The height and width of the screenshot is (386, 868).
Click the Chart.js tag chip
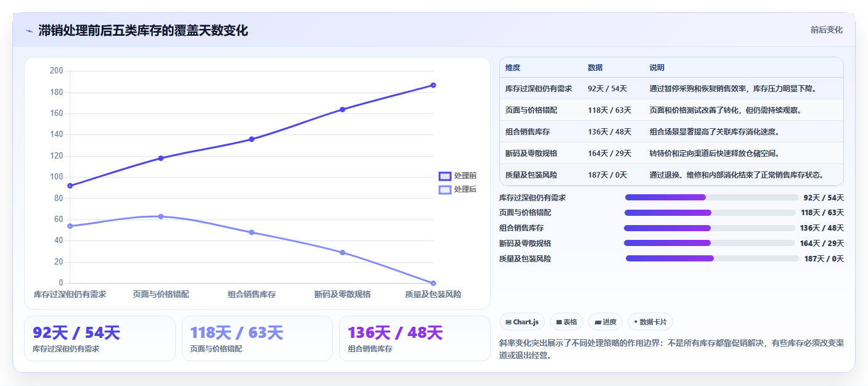(x=522, y=322)
